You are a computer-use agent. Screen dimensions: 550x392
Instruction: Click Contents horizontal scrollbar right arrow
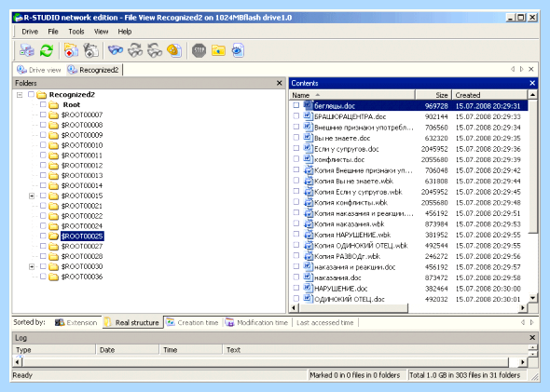523,308
